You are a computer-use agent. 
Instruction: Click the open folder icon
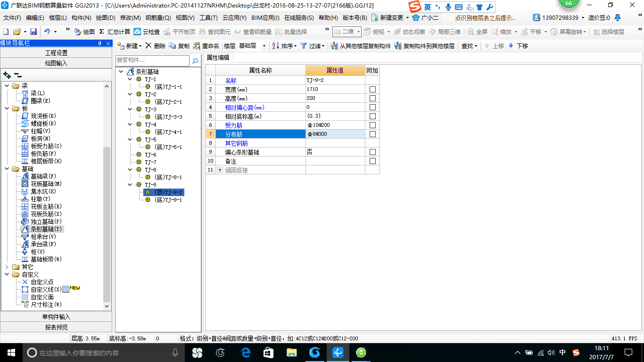click(17, 32)
